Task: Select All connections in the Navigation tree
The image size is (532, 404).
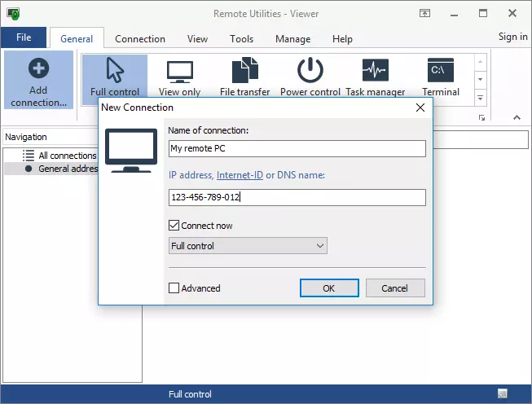Action: click(x=67, y=156)
